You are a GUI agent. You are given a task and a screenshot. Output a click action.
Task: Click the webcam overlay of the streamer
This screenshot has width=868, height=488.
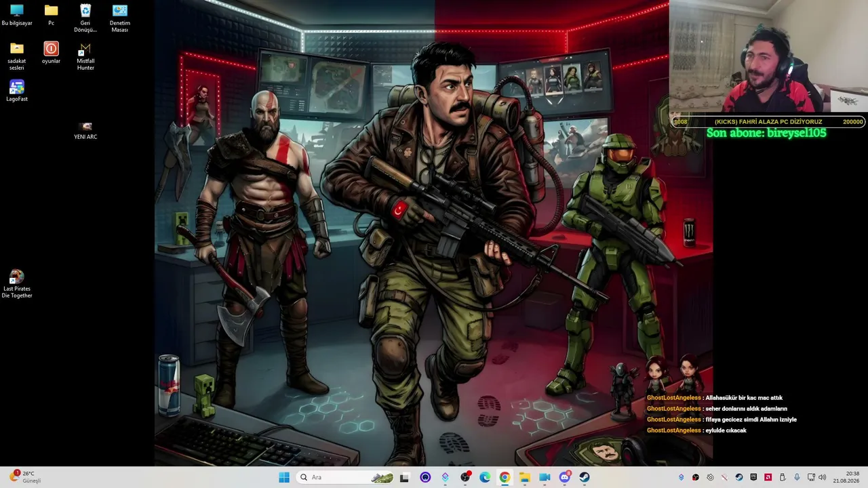click(768, 56)
